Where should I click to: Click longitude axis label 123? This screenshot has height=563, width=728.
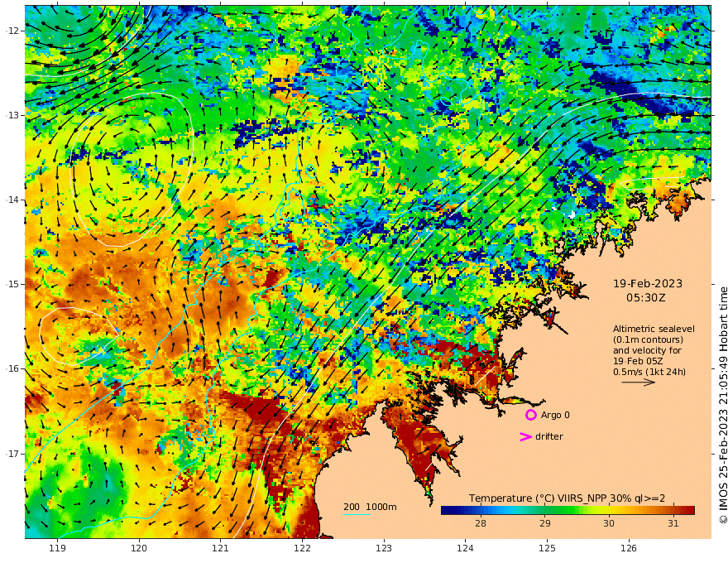pos(384,548)
